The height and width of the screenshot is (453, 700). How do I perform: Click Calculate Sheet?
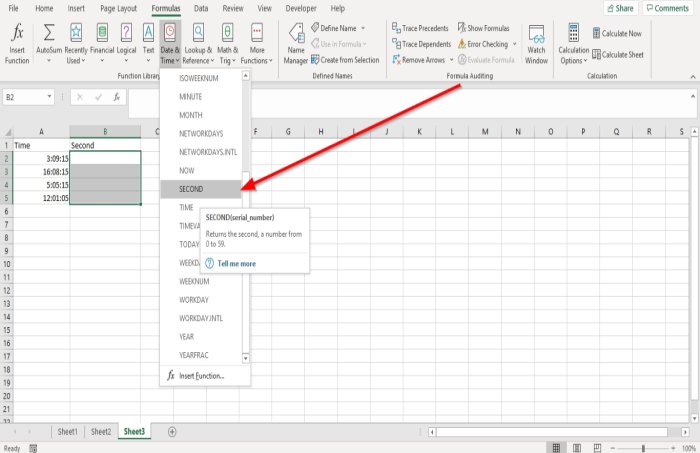(x=618, y=54)
